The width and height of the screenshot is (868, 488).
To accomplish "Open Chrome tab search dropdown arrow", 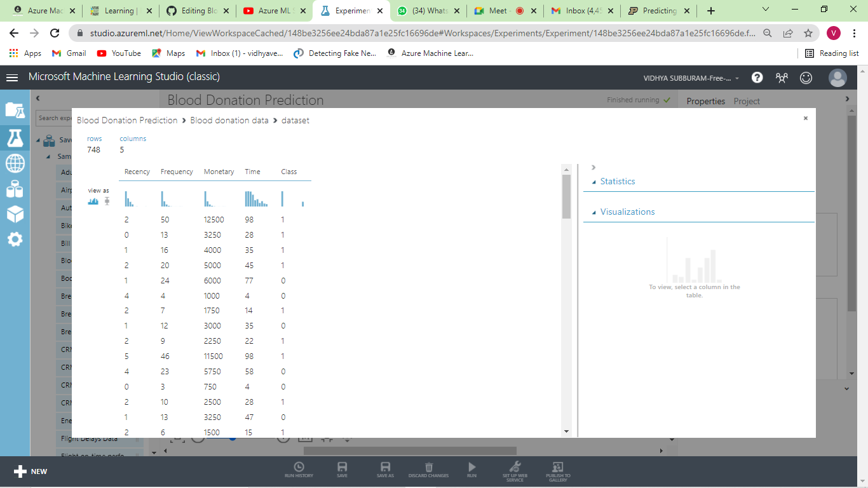I will 765,10.
